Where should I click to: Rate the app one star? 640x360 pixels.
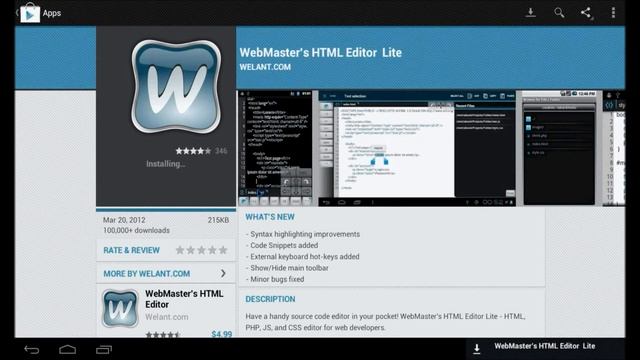[x=180, y=250]
